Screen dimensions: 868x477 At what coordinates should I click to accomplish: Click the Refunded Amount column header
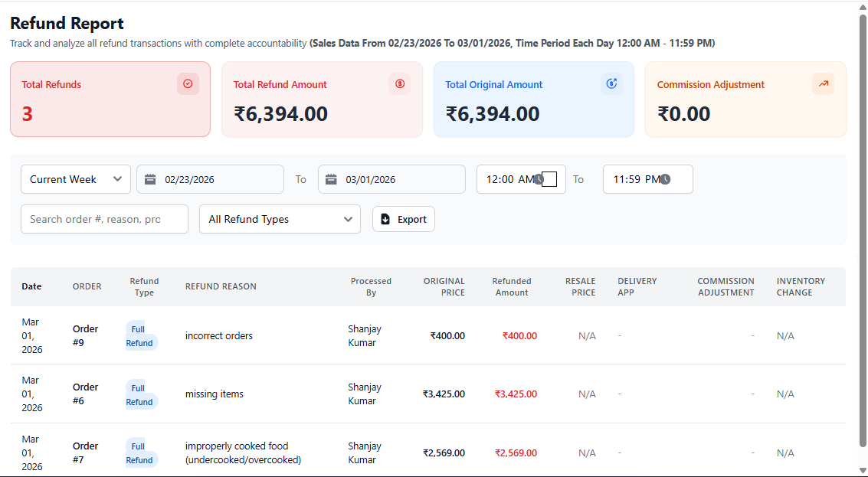click(511, 286)
